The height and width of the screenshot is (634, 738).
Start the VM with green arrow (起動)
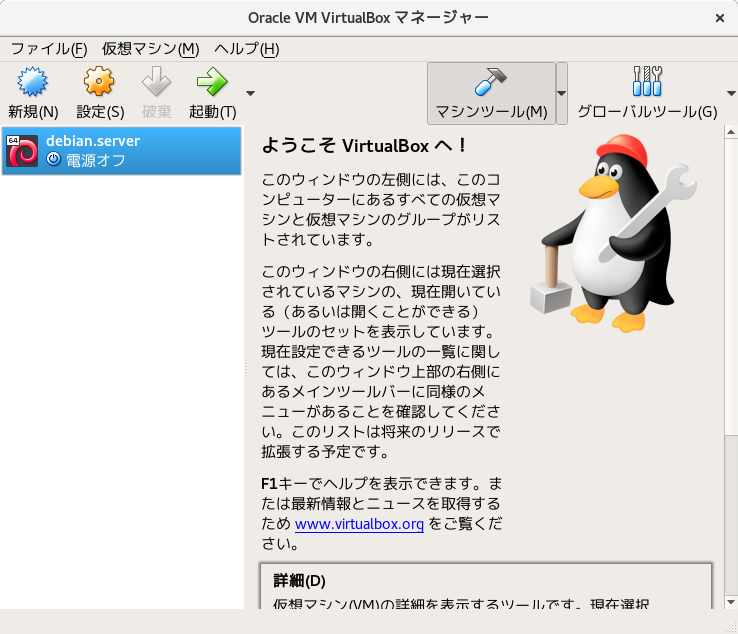click(212, 81)
